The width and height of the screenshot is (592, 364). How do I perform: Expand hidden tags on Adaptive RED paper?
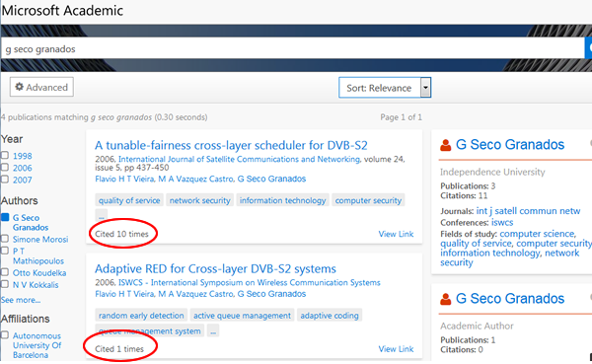[213, 330]
